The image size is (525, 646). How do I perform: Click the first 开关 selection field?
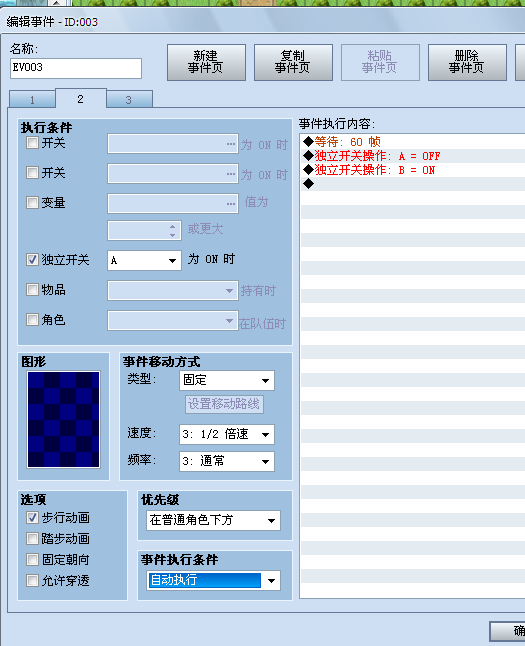point(173,144)
